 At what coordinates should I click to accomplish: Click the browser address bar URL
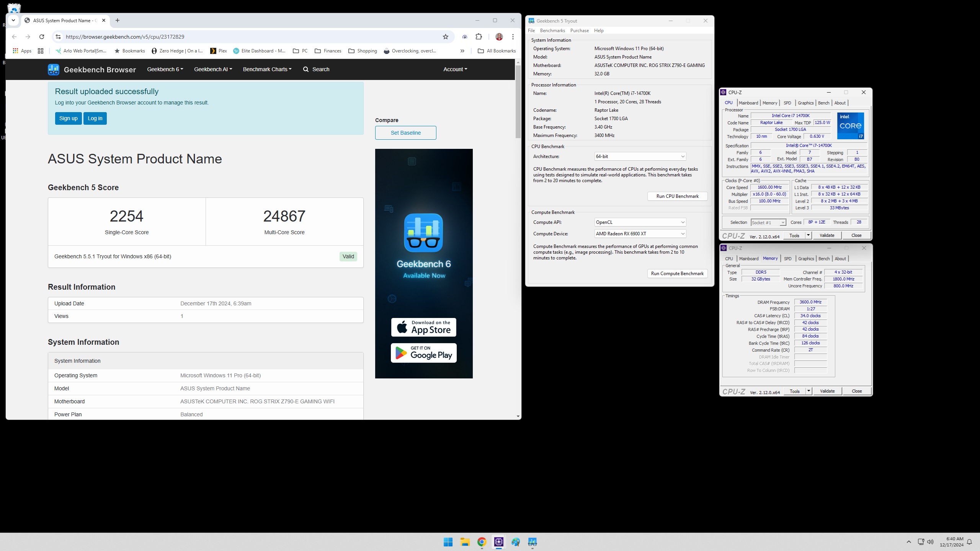(125, 37)
